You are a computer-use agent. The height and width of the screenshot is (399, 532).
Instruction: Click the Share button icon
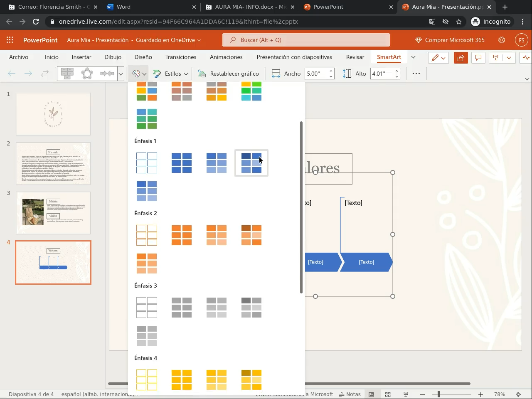(461, 58)
